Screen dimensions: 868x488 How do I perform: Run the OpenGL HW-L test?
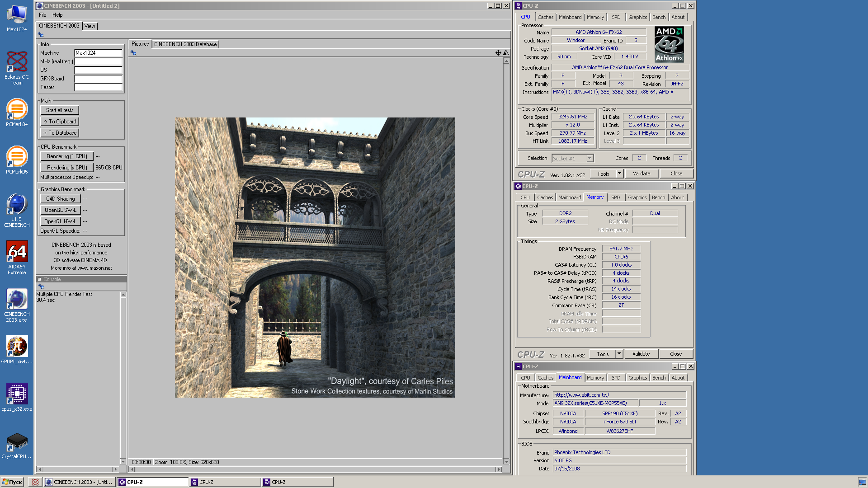[61, 221]
